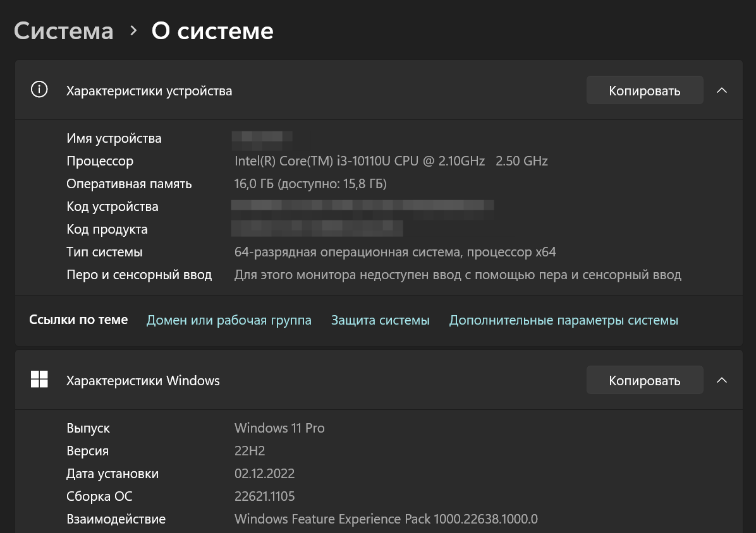
Task: Select the Характеристики устройства header text
Action: (149, 91)
